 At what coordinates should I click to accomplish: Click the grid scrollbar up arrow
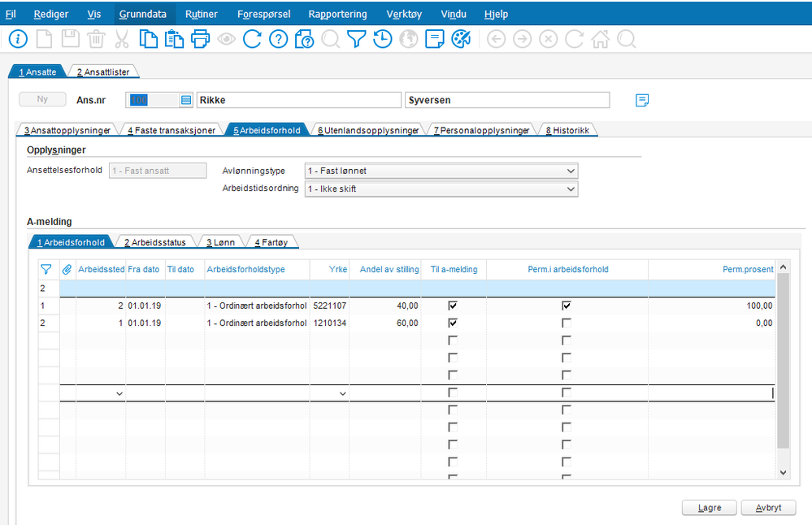(x=783, y=267)
